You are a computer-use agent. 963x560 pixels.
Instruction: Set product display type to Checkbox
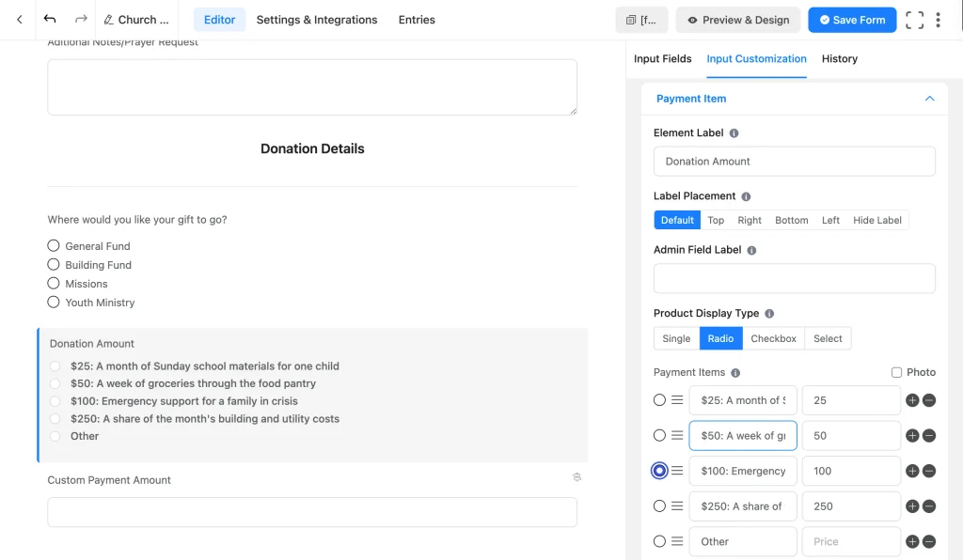[773, 338]
